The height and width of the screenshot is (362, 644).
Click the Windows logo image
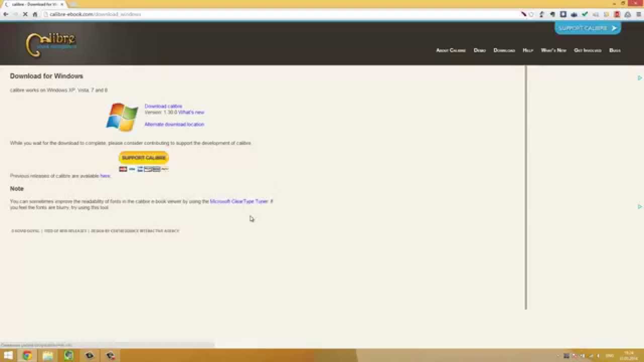(122, 117)
